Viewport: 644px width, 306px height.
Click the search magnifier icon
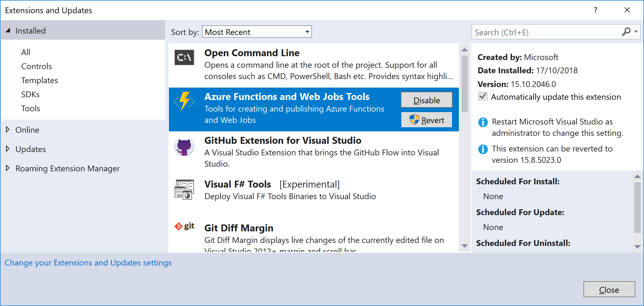point(626,32)
